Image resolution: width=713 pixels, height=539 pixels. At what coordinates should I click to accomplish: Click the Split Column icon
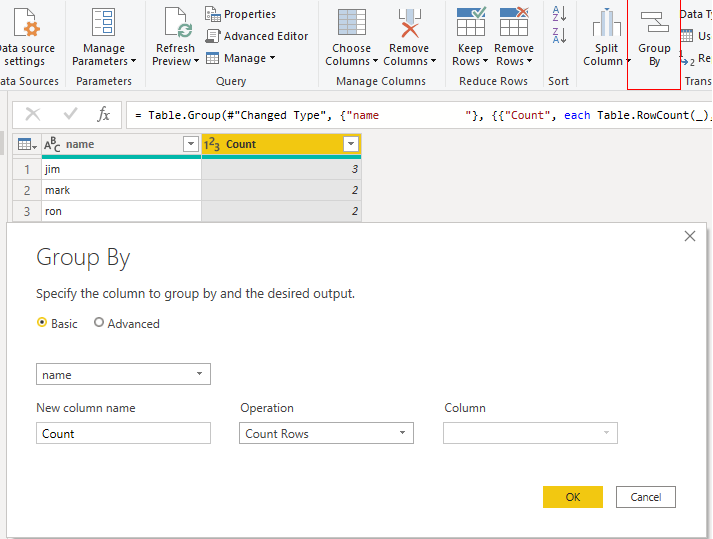(x=606, y=22)
